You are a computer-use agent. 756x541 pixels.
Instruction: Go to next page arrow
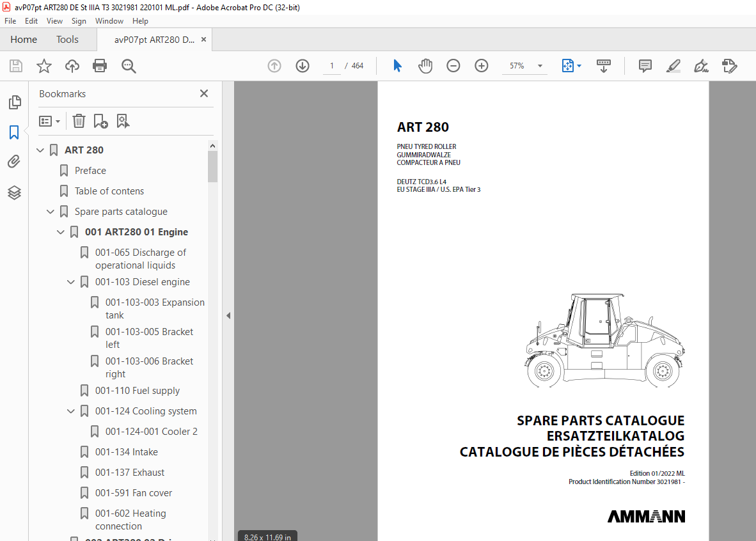(303, 66)
